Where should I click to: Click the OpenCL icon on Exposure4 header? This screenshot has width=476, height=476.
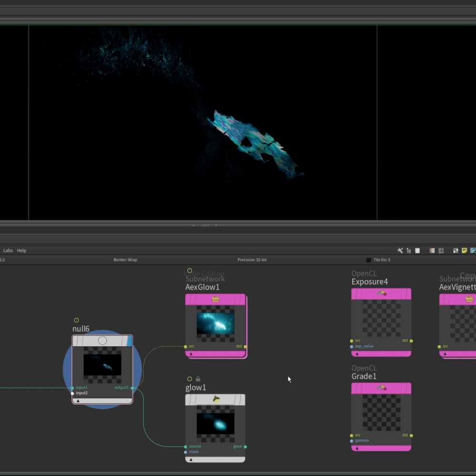click(382, 294)
